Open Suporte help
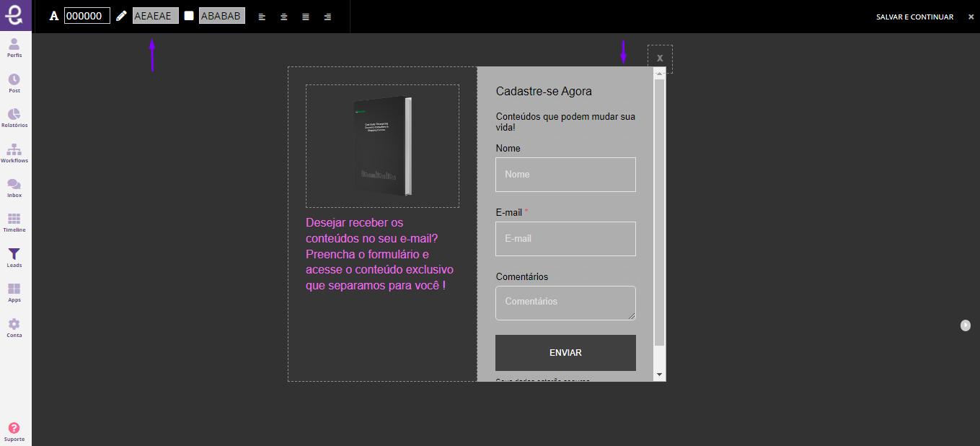980x446 pixels. tap(14, 432)
